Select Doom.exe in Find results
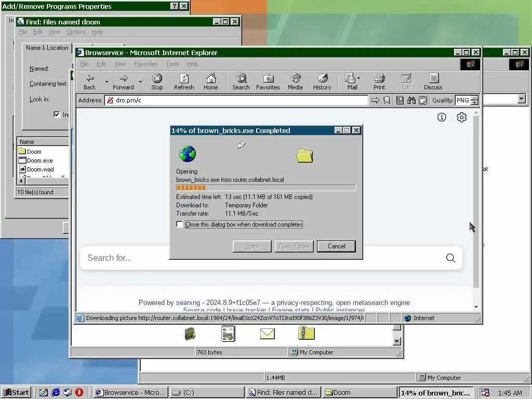 tap(36, 160)
